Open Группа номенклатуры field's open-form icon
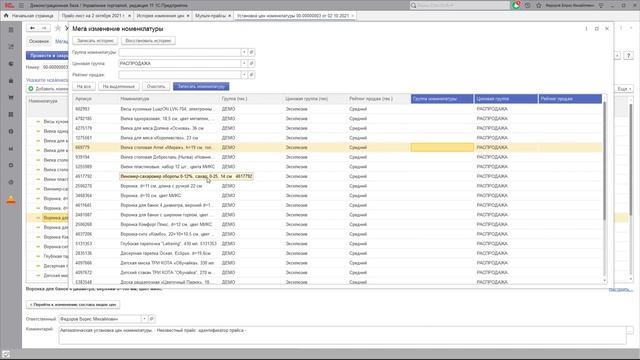This screenshot has width=640, height=360. 251,52
